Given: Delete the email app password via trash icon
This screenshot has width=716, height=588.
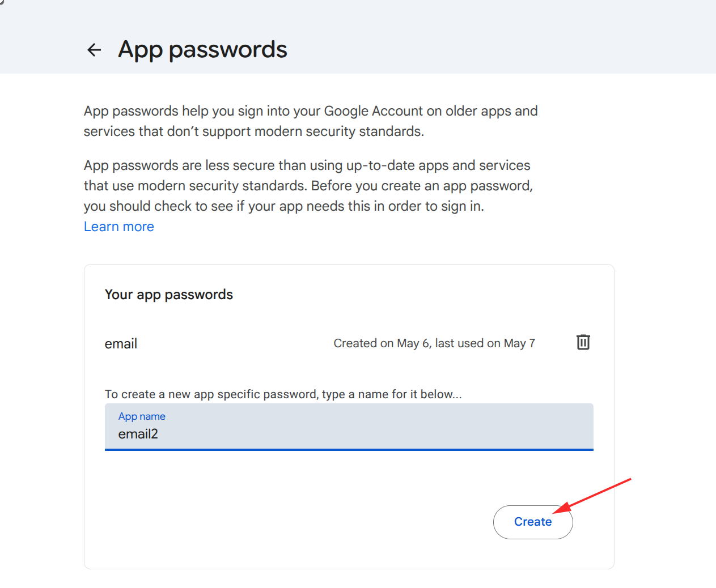Looking at the screenshot, I should point(583,342).
